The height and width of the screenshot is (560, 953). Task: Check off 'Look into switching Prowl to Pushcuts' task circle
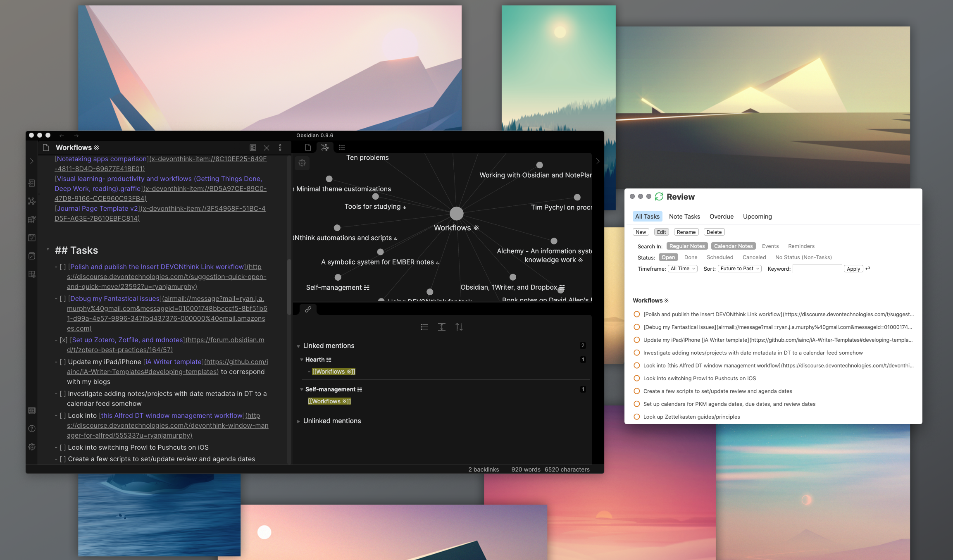click(x=636, y=378)
